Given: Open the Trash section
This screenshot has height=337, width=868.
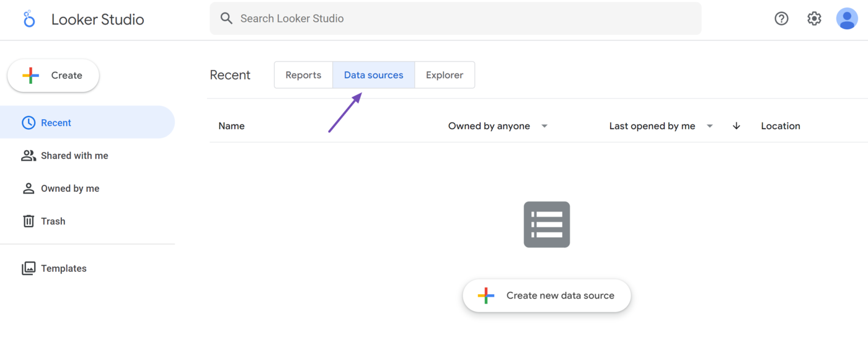Looking at the screenshot, I should pyautogui.click(x=87, y=221).
